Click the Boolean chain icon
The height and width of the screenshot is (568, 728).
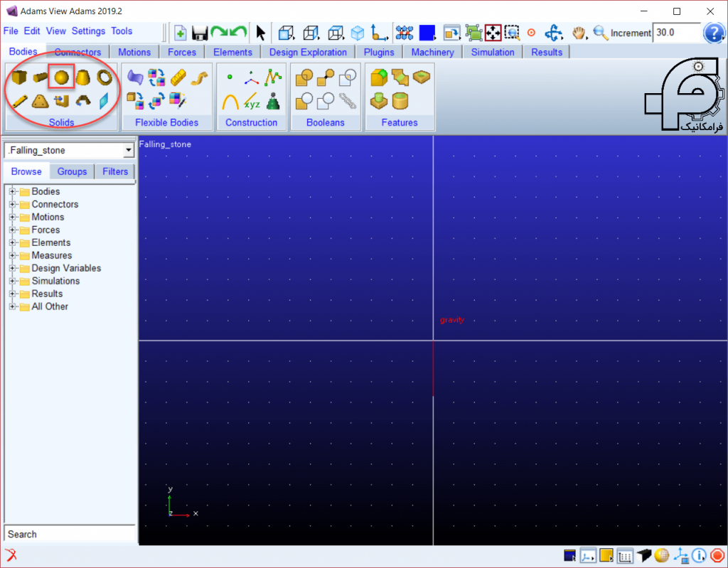(x=347, y=101)
